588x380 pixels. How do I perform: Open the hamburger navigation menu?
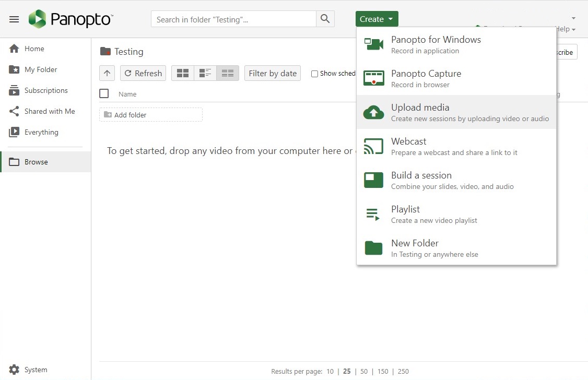point(14,19)
